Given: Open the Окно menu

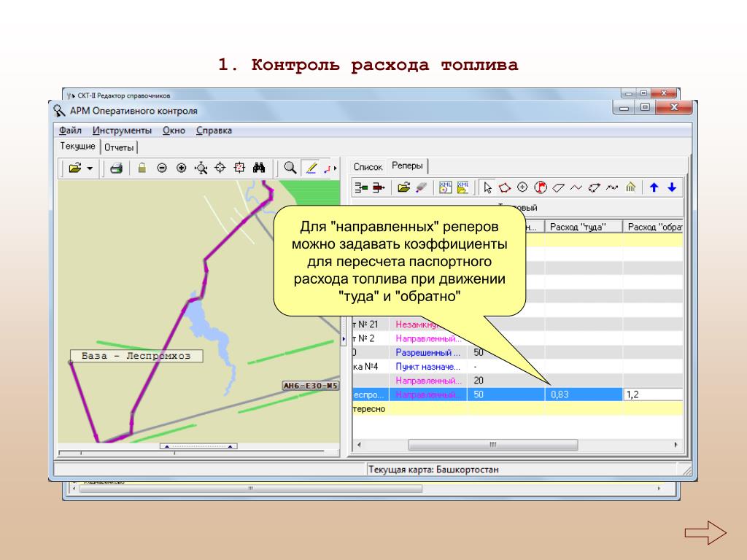Looking at the screenshot, I should point(174,131).
